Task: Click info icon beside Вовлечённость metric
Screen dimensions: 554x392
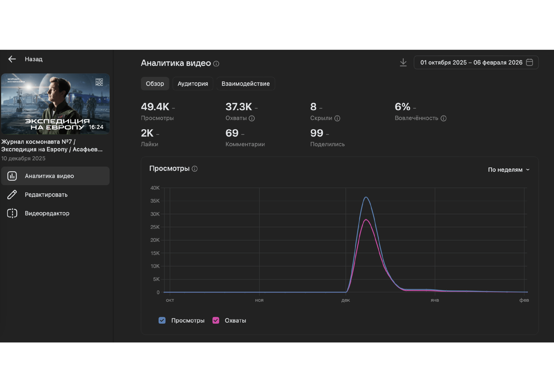Action: point(443,118)
